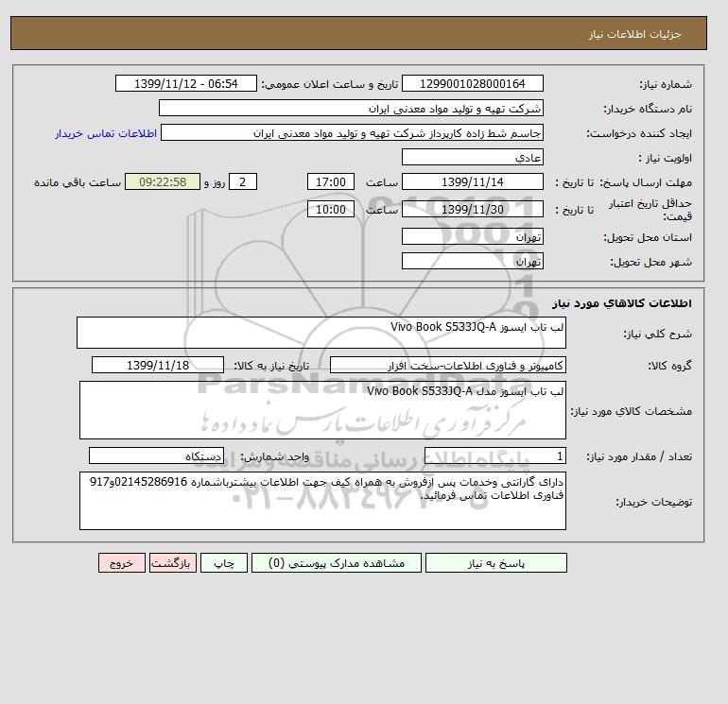Click the پاسخ به نیاز button

click(x=495, y=563)
